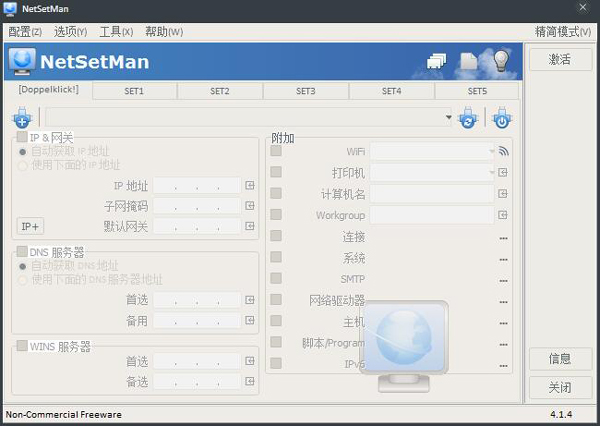Click the 计算机名 text field
The height and width of the screenshot is (426, 600).
(432, 194)
